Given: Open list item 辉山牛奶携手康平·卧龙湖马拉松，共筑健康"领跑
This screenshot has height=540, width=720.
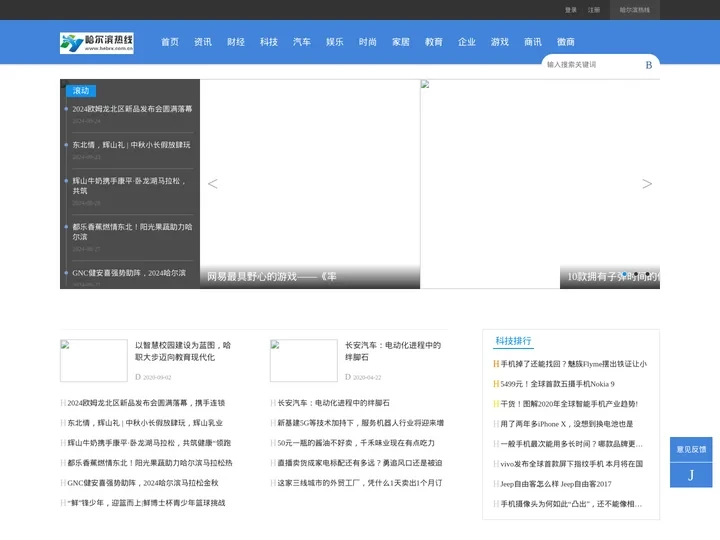Looking at the screenshot, I should (x=149, y=443).
